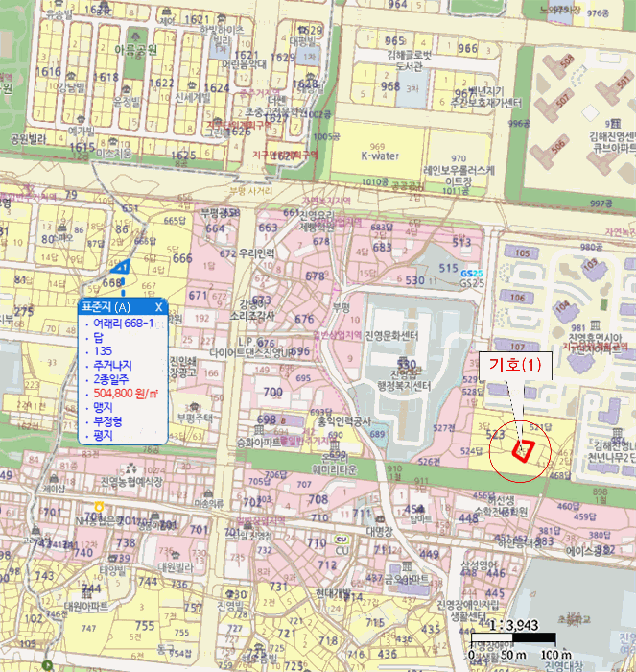Screen dimensions: 636x672
Task: Click the 기호(1) callout label
Action: coord(515,365)
